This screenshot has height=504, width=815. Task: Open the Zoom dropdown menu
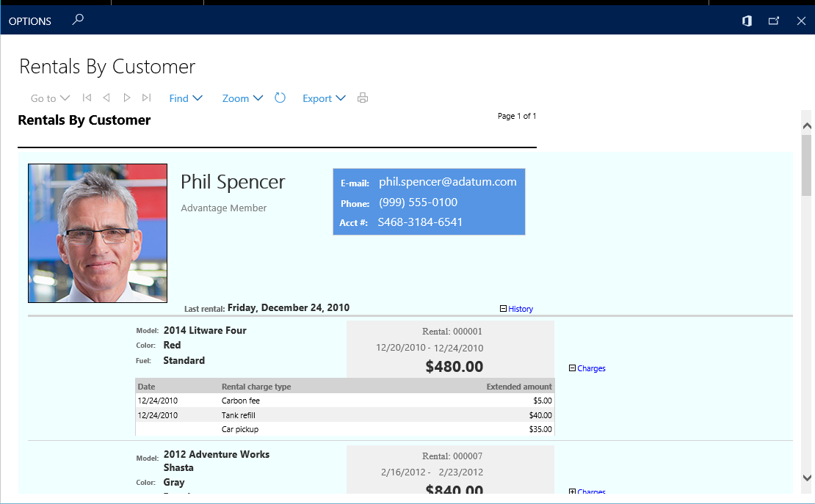tap(242, 98)
